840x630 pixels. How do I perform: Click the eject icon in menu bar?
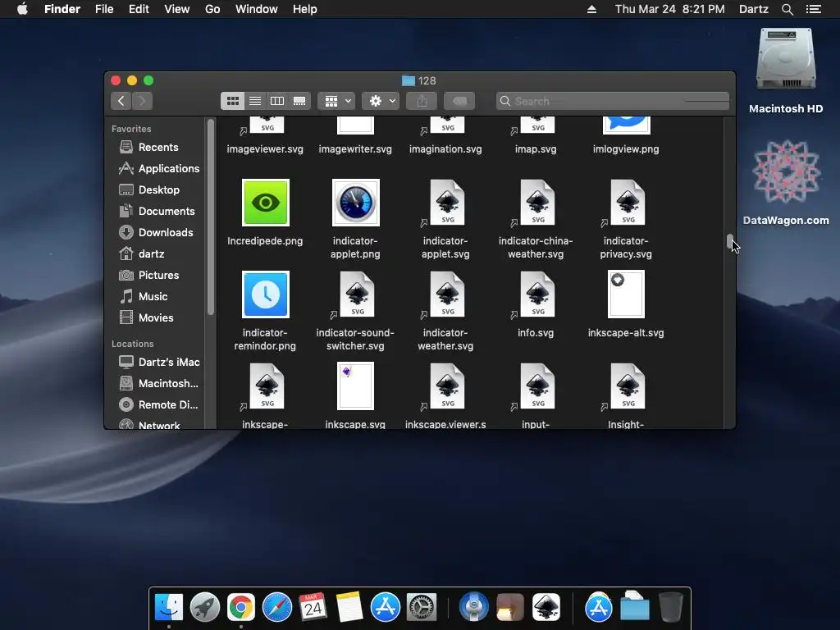[x=592, y=9]
